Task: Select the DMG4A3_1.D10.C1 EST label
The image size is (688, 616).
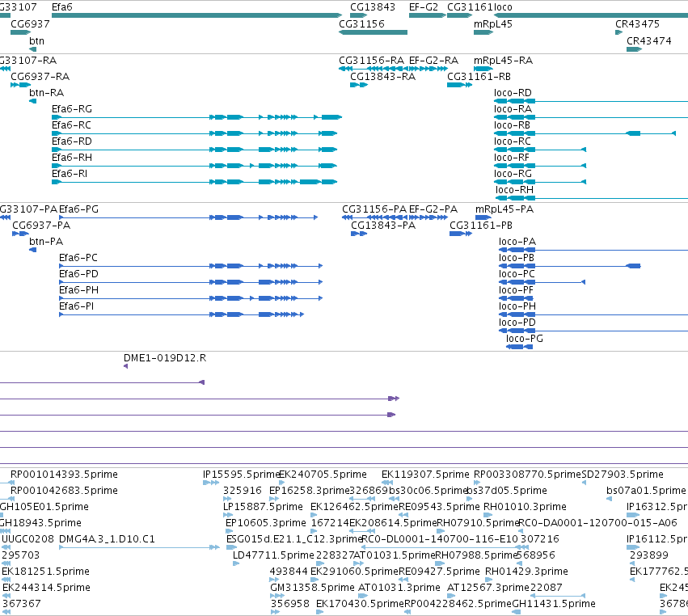Action: tap(107, 539)
